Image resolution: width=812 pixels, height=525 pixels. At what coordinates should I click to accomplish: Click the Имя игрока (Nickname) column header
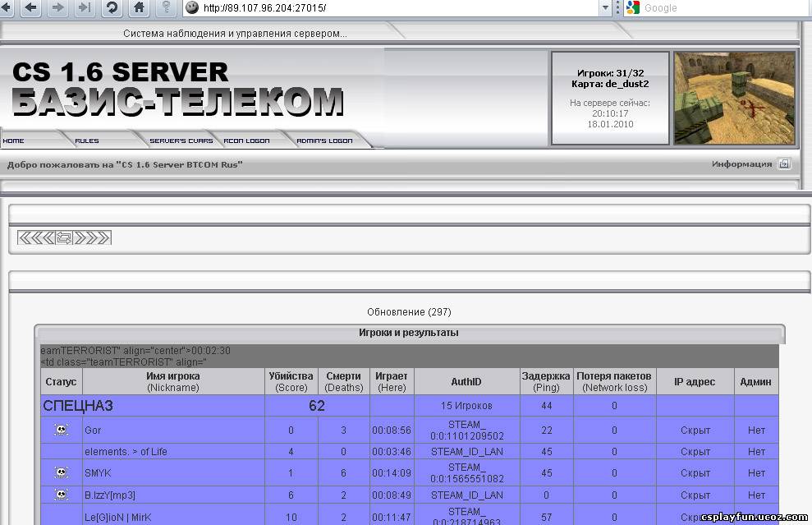[x=173, y=381]
